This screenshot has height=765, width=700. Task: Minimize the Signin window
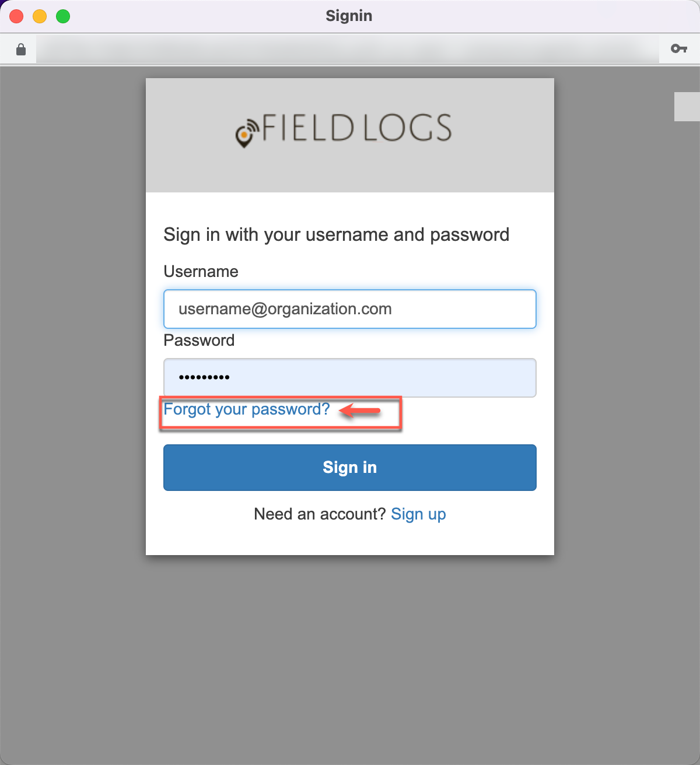tap(40, 16)
